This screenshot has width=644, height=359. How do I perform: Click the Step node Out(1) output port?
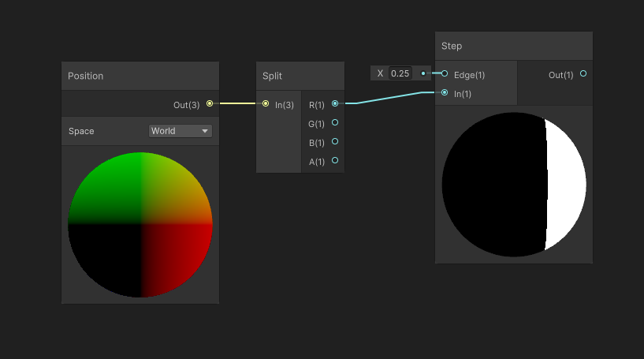583,73
